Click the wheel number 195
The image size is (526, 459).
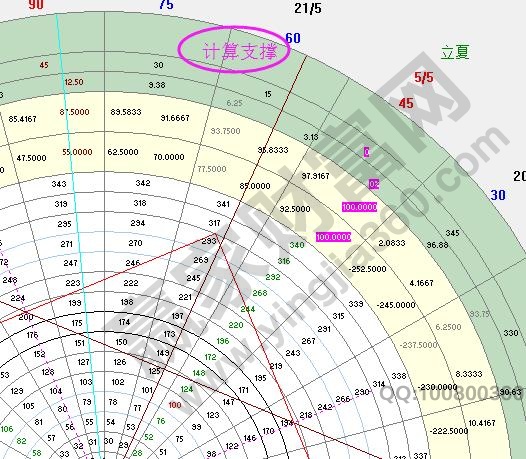click(x=260, y=378)
